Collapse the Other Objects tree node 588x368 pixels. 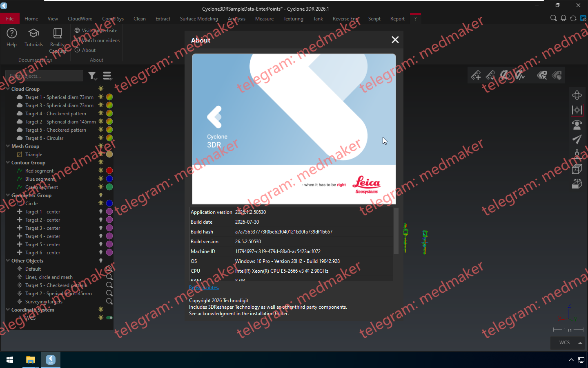[x=8, y=260]
